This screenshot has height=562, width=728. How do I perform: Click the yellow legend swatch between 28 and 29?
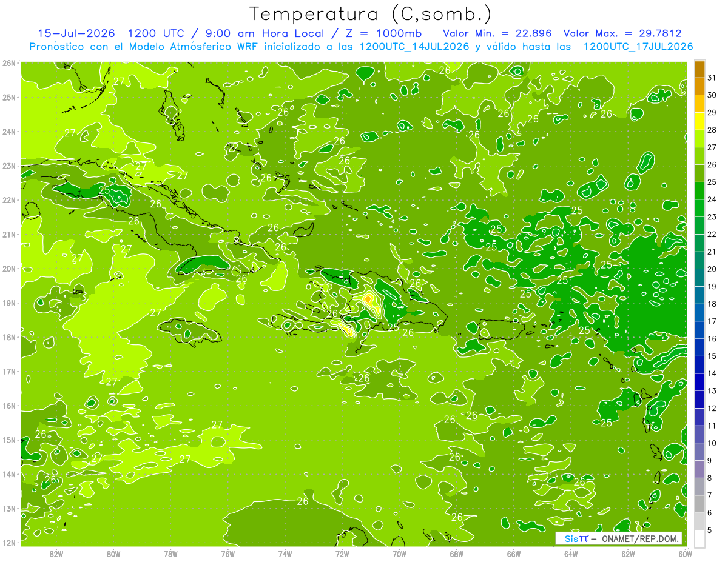click(699, 122)
